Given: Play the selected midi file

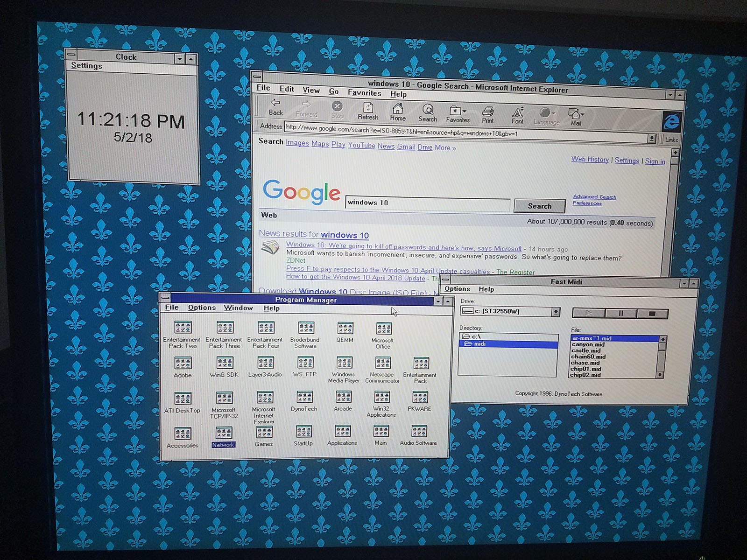Looking at the screenshot, I should point(588,313).
